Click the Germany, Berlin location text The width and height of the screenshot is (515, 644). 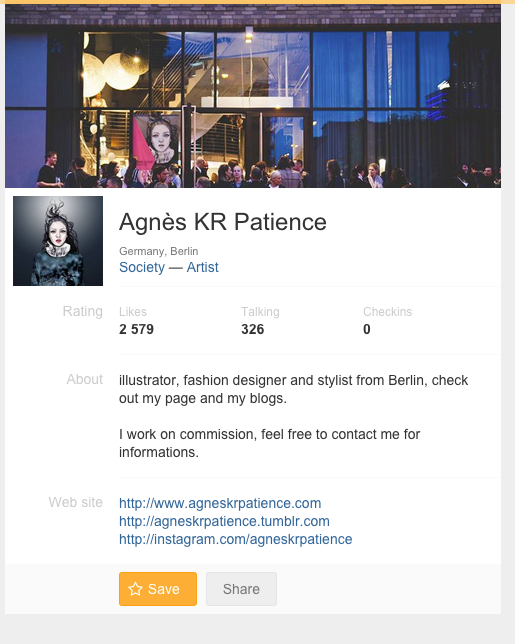click(x=159, y=251)
